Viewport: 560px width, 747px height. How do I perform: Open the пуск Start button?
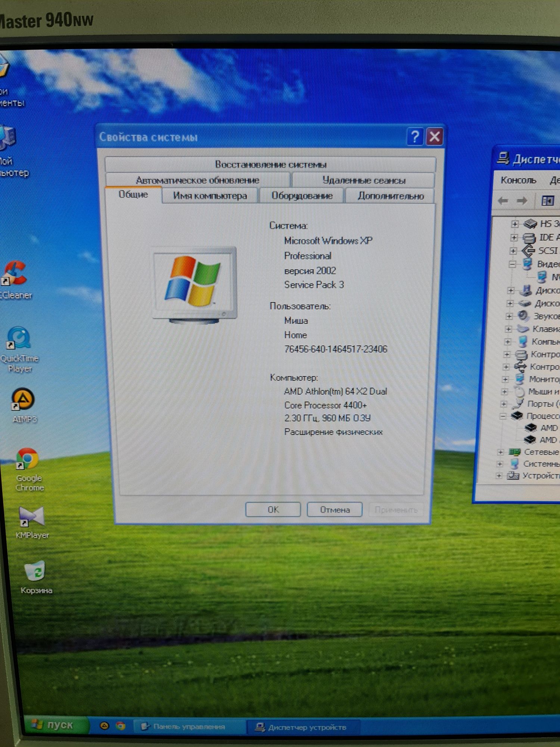pyautogui.click(x=56, y=725)
